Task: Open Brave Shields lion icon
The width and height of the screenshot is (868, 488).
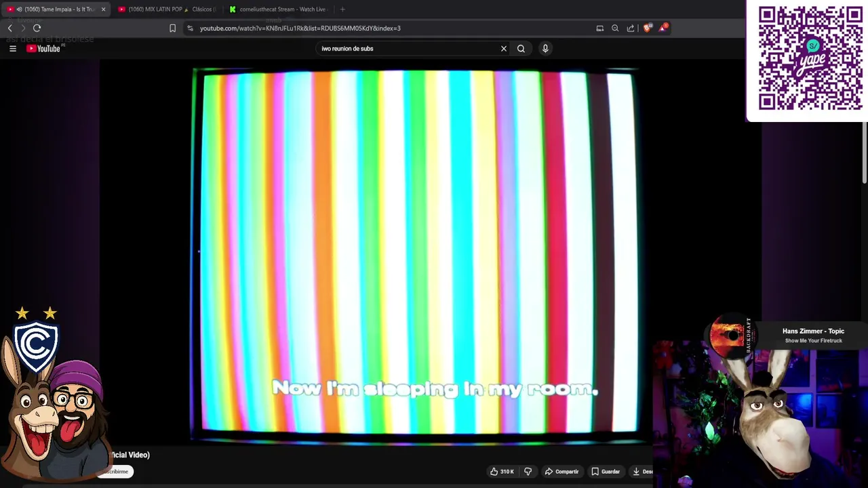Action: click(x=647, y=28)
